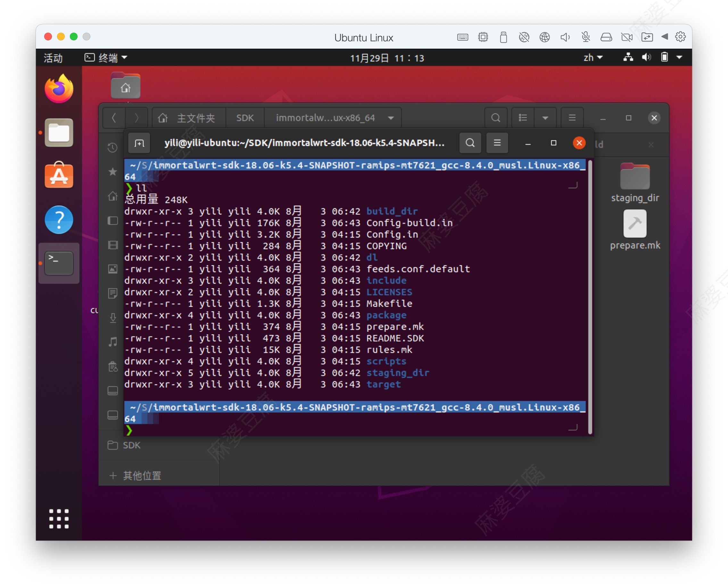
Task: Open the Parallels CPU icon
Action: pyautogui.click(x=483, y=37)
